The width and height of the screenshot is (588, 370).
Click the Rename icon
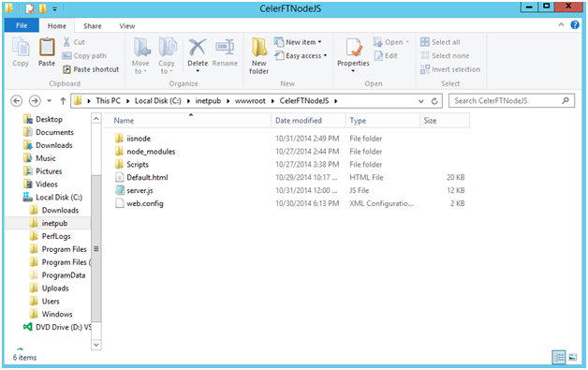225,48
